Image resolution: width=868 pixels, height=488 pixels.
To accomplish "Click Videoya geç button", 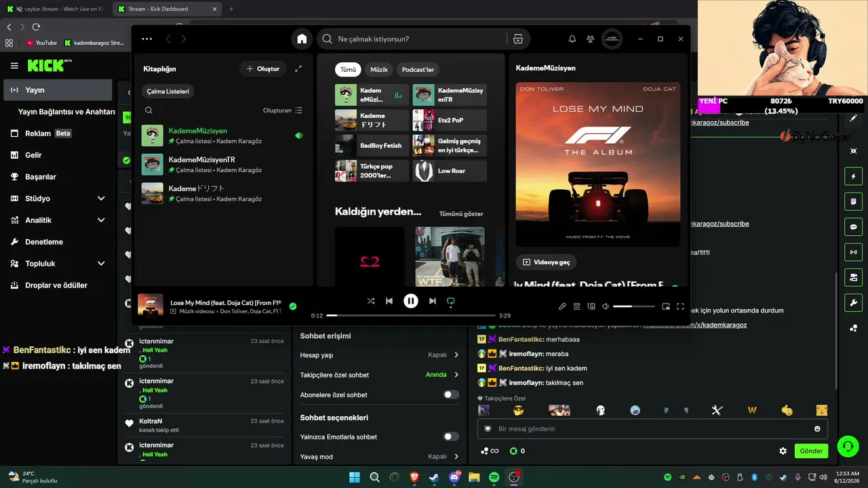I will 547,262.
